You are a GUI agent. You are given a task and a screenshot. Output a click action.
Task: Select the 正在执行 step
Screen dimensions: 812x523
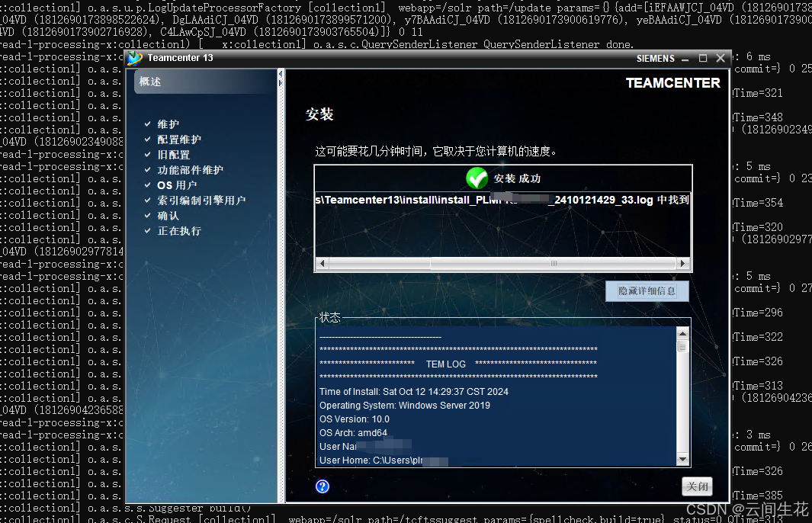[179, 231]
